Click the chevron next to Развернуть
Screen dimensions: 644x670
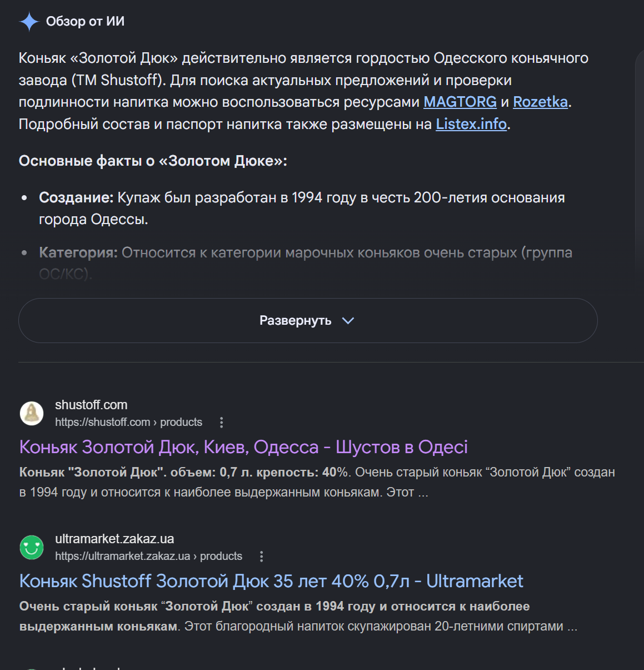click(348, 321)
